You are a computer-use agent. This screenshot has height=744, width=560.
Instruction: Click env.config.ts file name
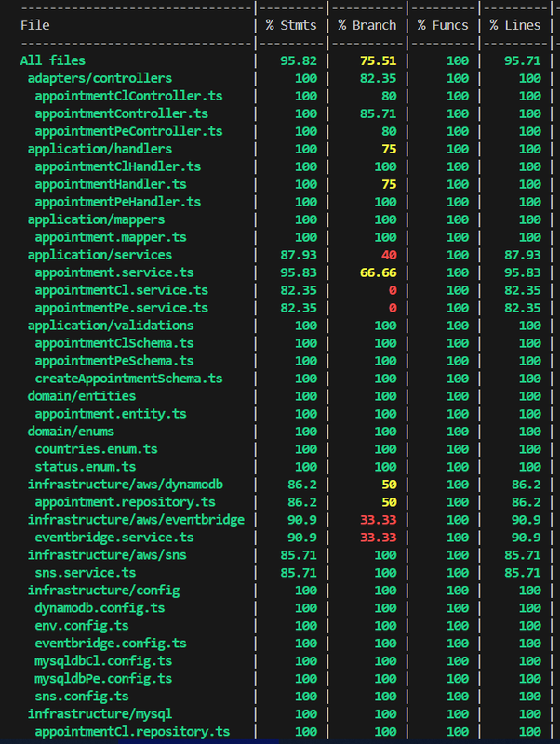pyautogui.click(x=82, y=626)
